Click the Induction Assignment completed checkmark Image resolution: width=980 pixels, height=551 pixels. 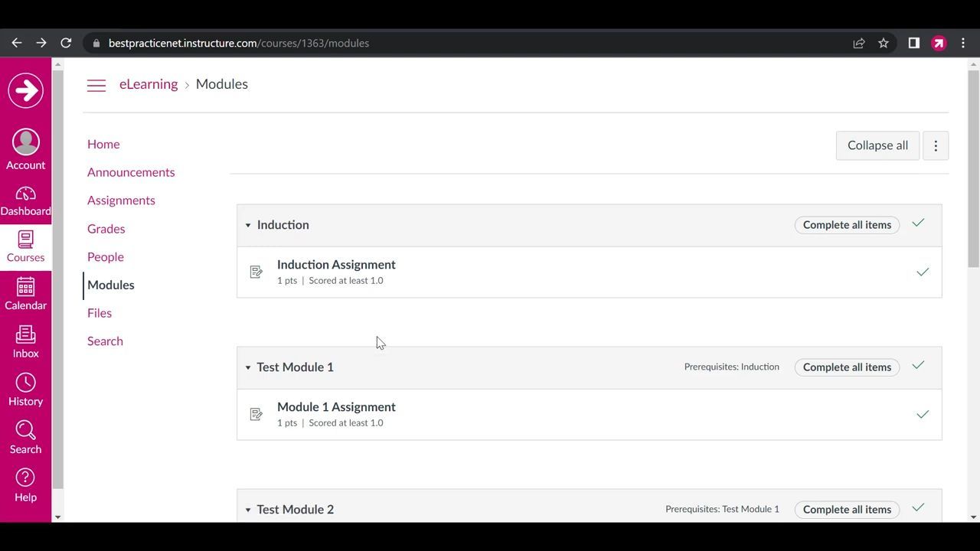923,272
